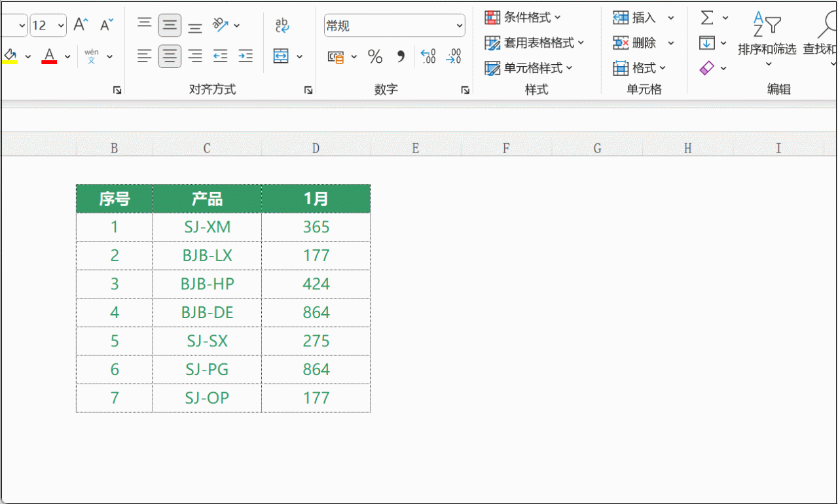Click the 插入 insert cells button
Screen dimensions: 838x504
coord(635,18)
